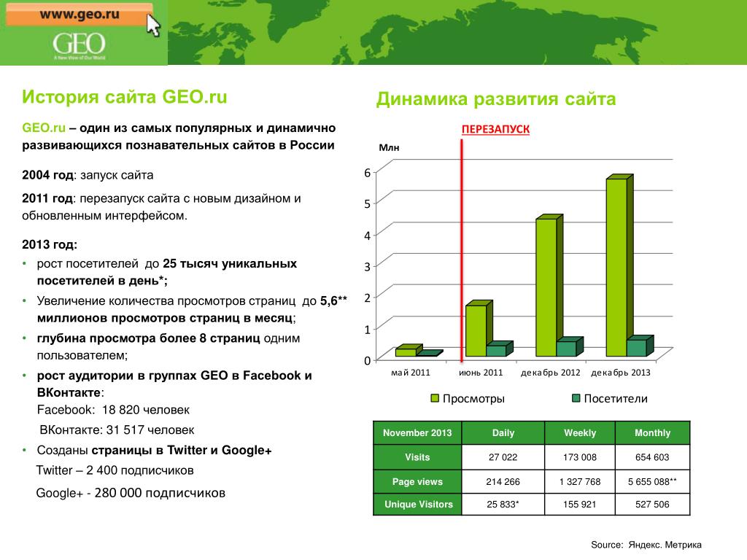Click the line '2004 год: запуск сайта'
Screen dimensions: 747x560
[x=88, y=175]
